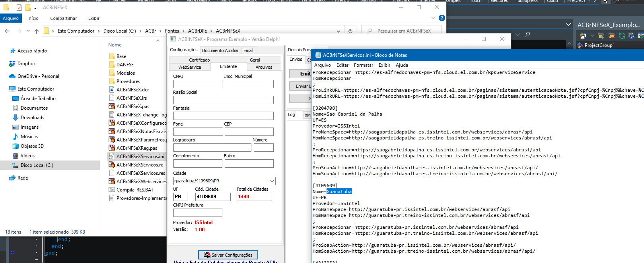Viewport: 644px width, 263px height.
Task: Open Explorer help via blue question mark
Action: coord(442,18)
